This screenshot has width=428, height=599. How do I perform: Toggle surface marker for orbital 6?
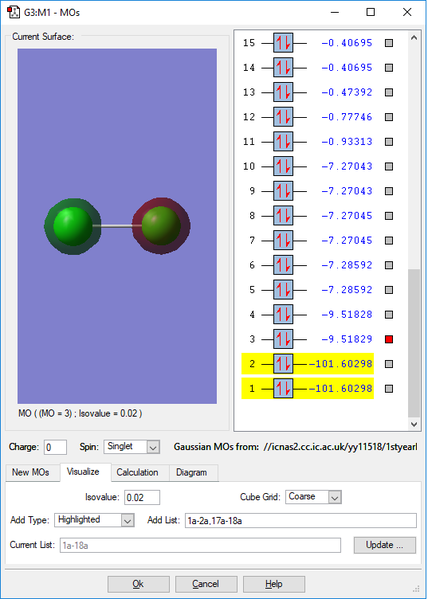click(x=389, y=265)
